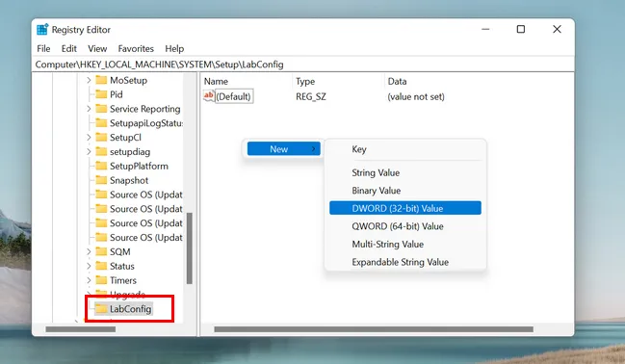625x364 pixels.
Task: Open the Favorites menu
Action: pyautogui.click(x=136, y=49)
